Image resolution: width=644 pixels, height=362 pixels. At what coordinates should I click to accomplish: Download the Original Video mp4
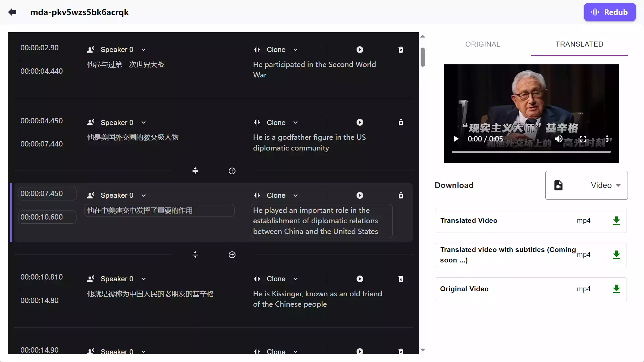pyautogui.click(x=616, y=289)
